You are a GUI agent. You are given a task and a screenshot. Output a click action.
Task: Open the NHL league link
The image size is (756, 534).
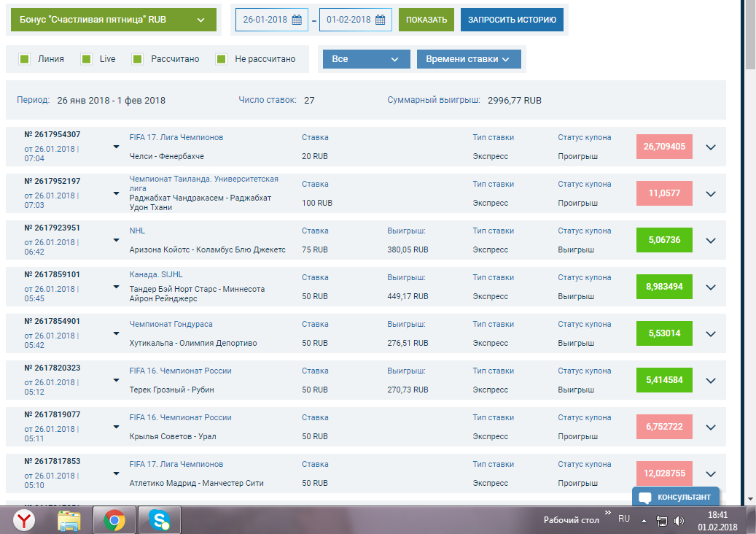137,231
